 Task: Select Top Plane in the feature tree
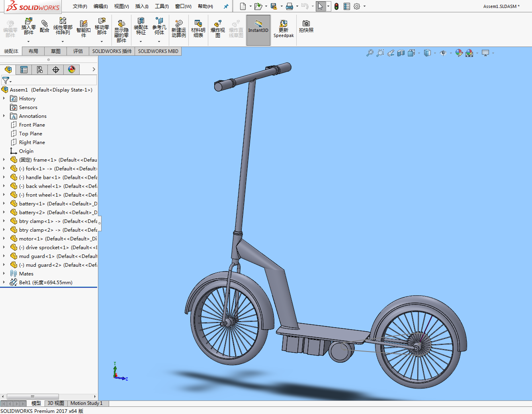tap(30, 134)
